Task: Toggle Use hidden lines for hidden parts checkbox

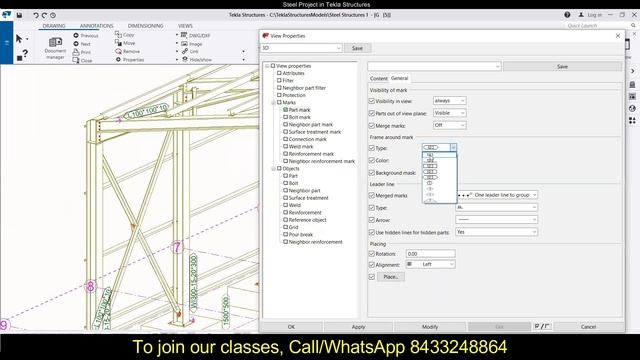Action: (371, 232)
